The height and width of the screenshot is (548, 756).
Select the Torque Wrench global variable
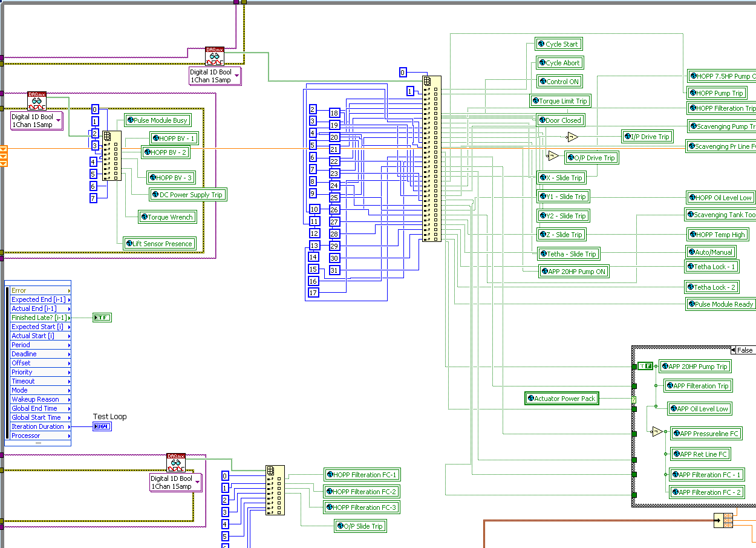pyautogui.click(x=168, y=217)
